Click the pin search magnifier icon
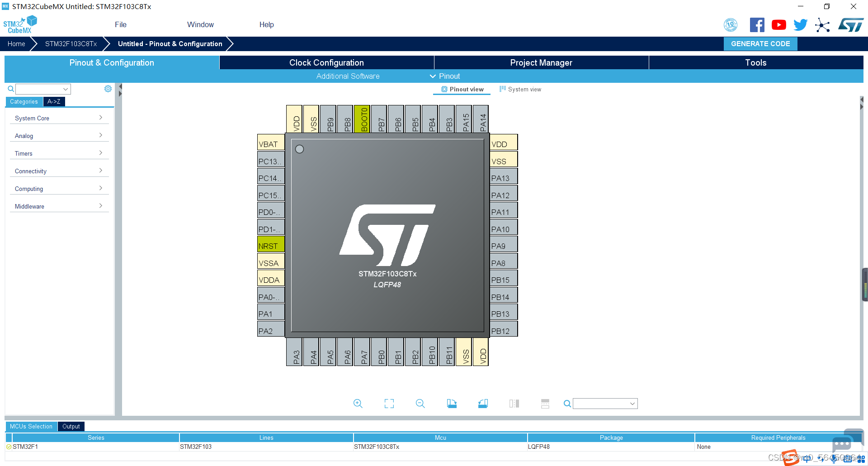 (x=567, y=404)
